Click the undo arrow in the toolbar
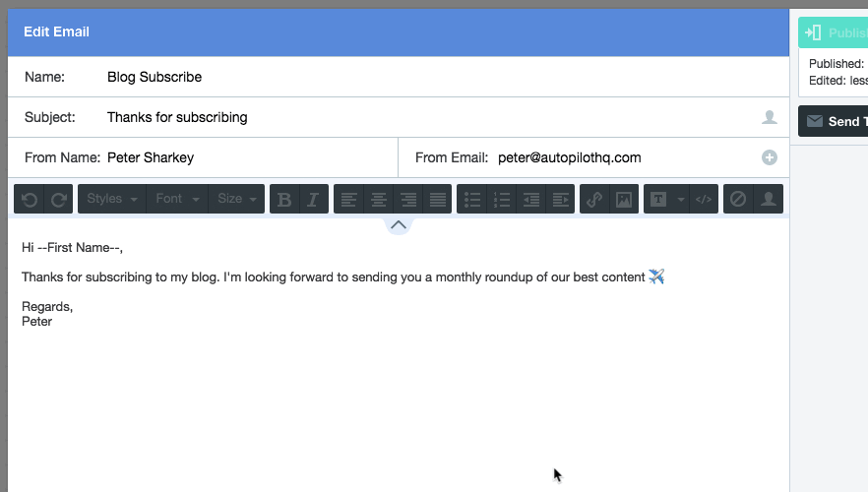Viewport: 868px width, 492px height. [x=30, y=200]
